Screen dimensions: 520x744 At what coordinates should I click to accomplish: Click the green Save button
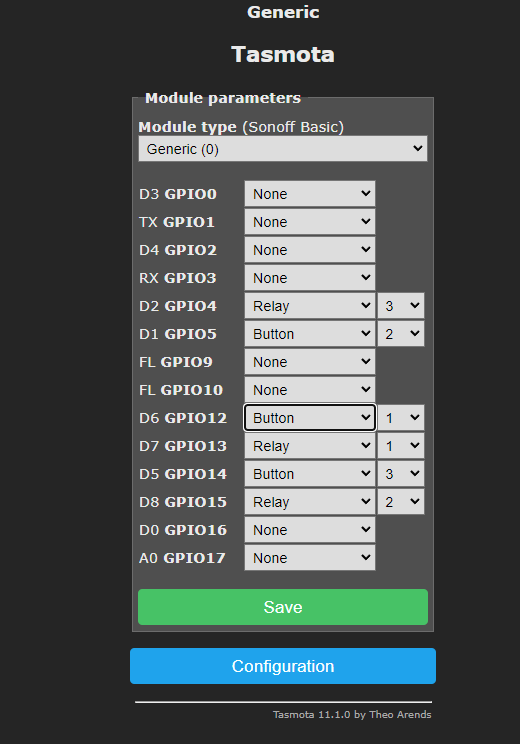click(283, 607)
